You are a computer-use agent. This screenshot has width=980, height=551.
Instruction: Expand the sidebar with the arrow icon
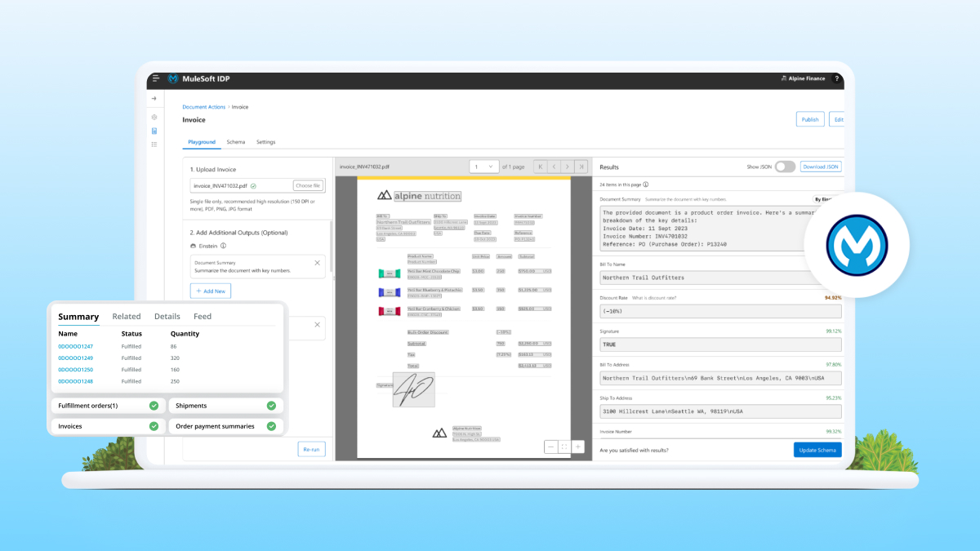click(154, 99)
